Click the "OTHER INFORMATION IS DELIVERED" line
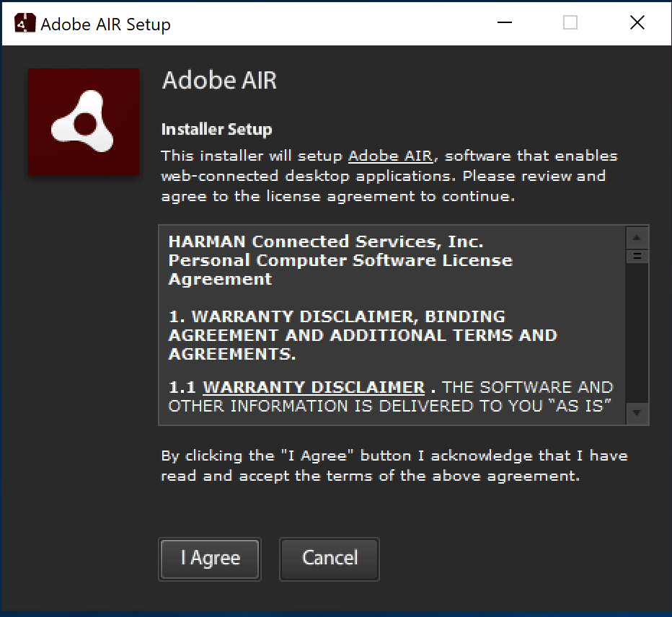672x617 pixels. [389, 407]
